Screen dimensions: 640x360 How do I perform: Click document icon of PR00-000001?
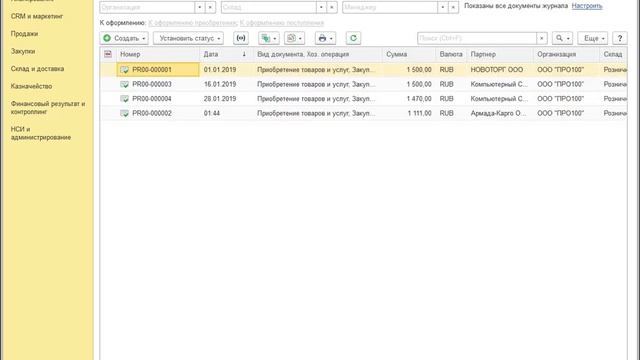(x=124, y=70)
